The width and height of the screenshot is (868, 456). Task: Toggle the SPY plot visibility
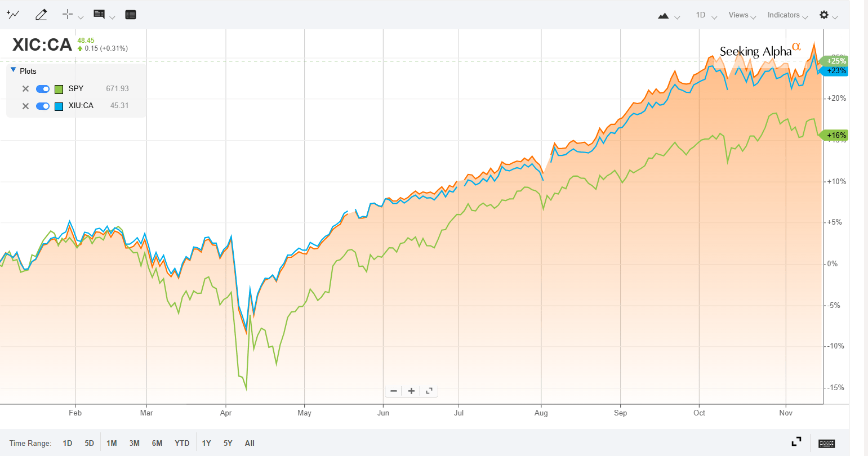[43, 88]
